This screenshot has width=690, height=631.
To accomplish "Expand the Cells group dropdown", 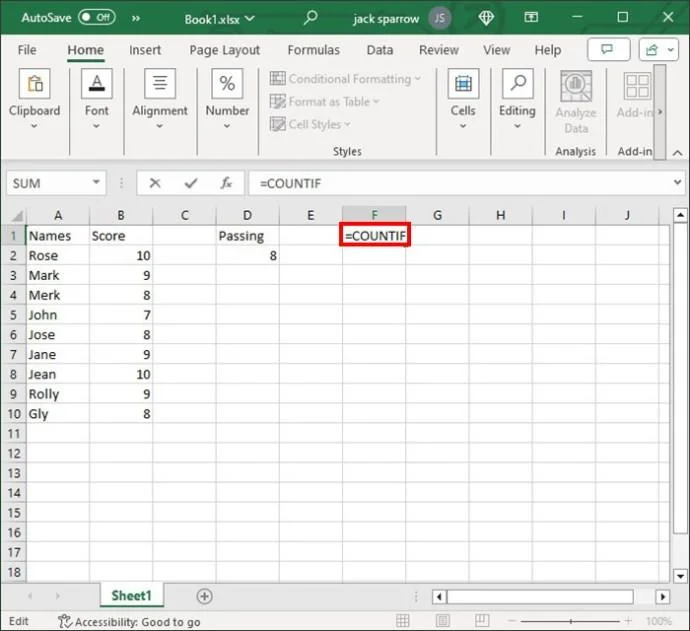I will (x=463, y=100).
